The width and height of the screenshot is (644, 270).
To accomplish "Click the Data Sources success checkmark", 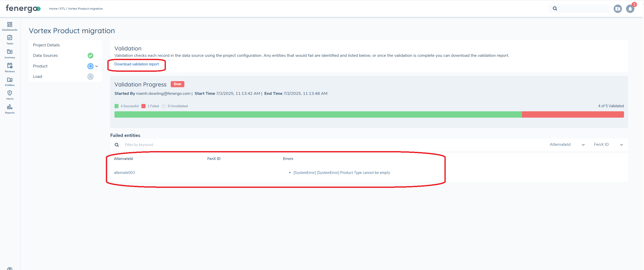I will pos(90,56).
